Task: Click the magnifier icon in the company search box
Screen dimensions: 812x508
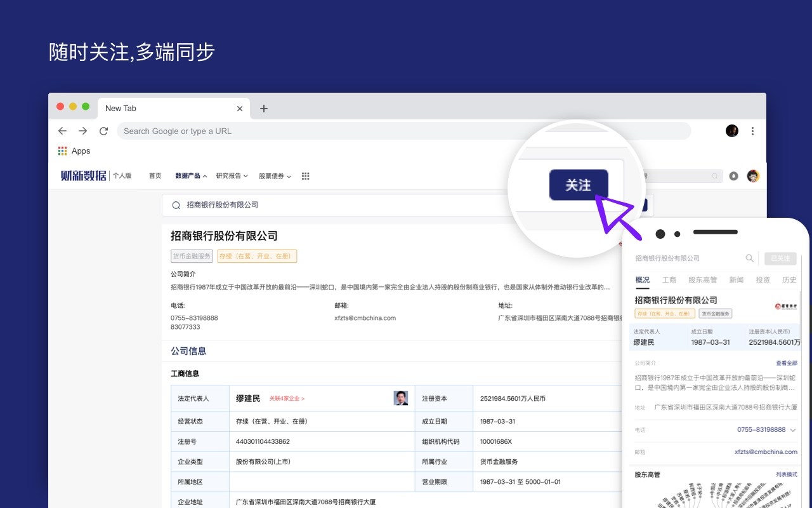Action: 176,205
